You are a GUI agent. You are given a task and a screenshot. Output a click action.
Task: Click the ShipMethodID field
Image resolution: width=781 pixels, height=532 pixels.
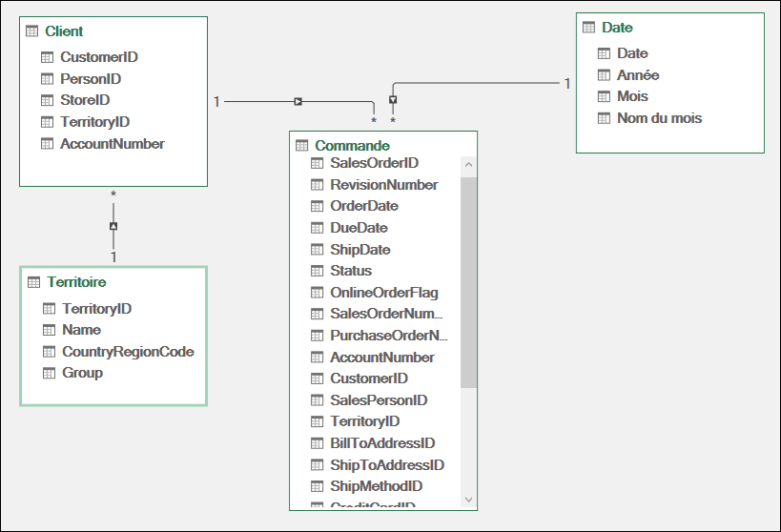pyautogui.click(x=376, y=486)
